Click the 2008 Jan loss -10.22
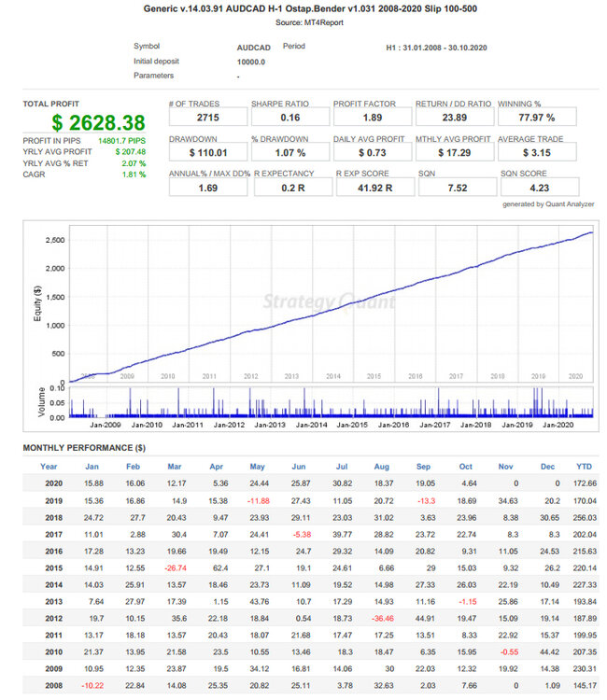Screen dimensions: 607x700 92,686
